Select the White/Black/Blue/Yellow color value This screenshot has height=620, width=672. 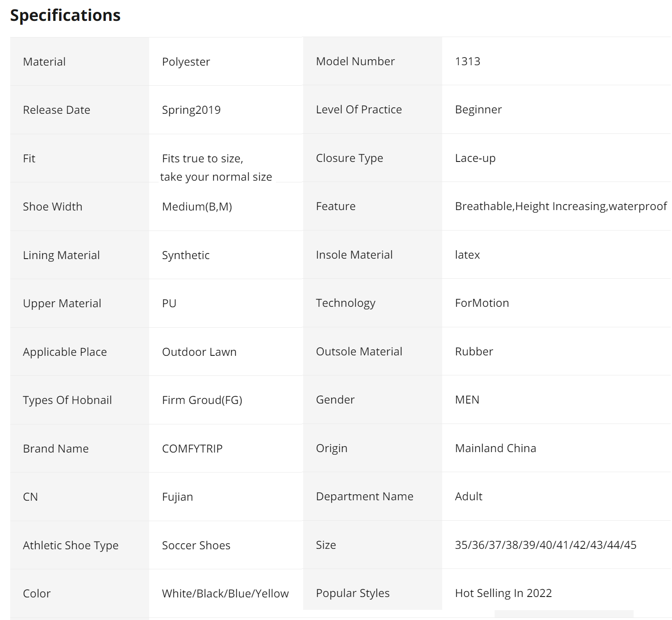pos(225,594)
